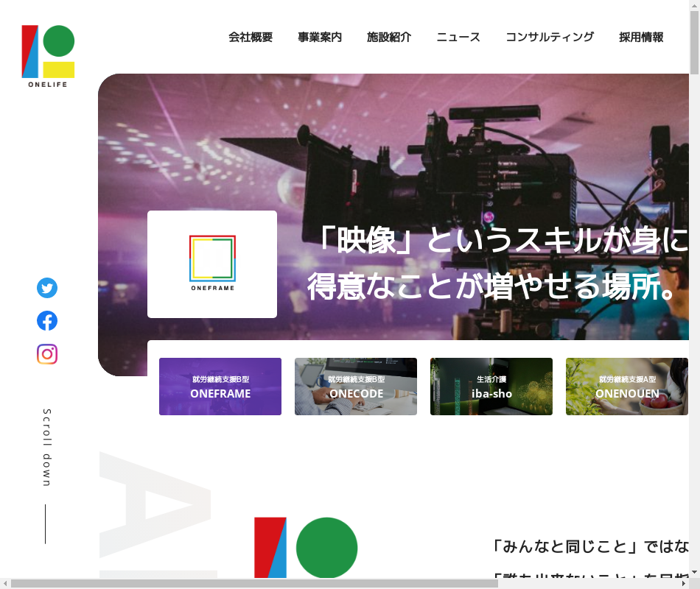
Task: Open the 事業案内 menu item
Action: click(x=320, y=38)
